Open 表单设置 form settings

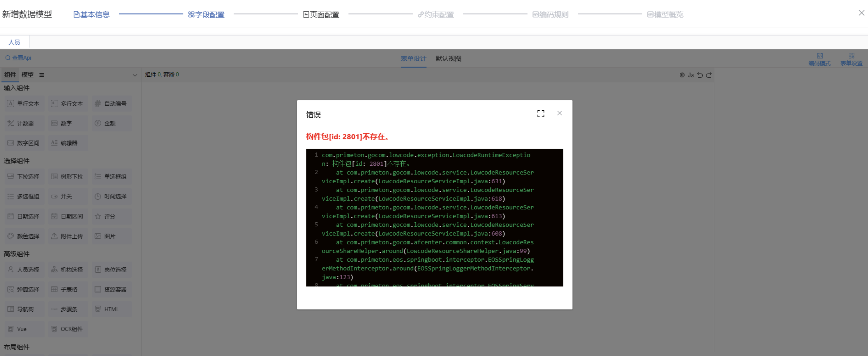tap(851, 59)
